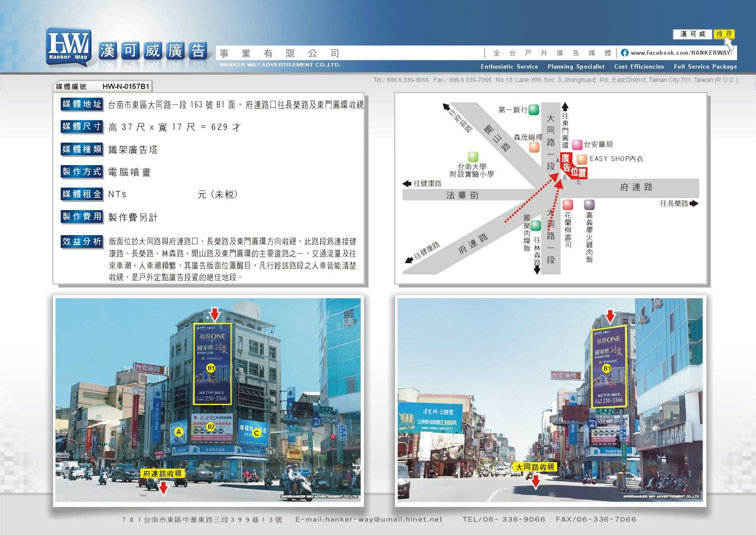
Task: Click the 製作費另計 value
Action: (133, 217)
